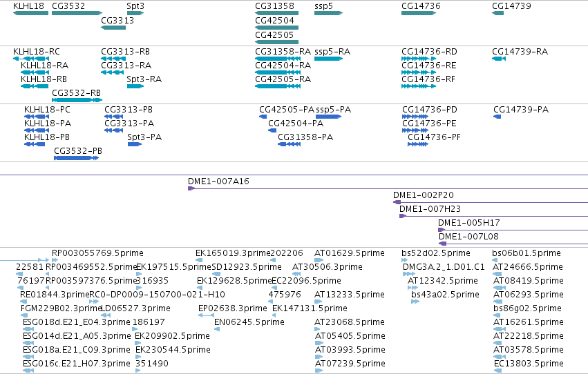Select EST EP02638.3prime
The width and height of the screenshot is (588, 374).
(206, 315)
